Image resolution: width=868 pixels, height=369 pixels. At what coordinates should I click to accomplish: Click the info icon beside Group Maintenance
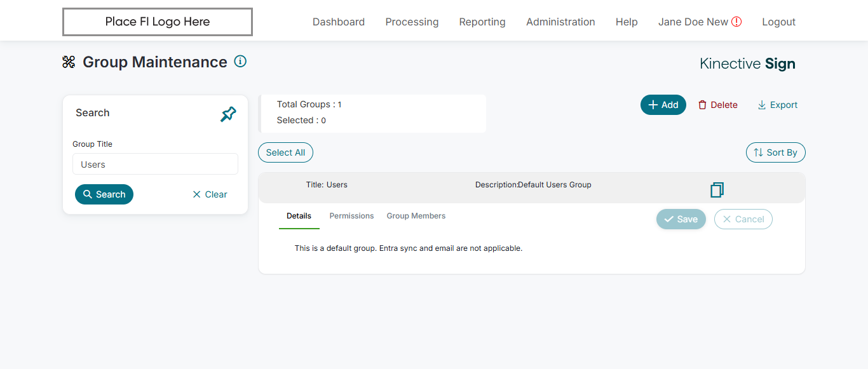240,62
